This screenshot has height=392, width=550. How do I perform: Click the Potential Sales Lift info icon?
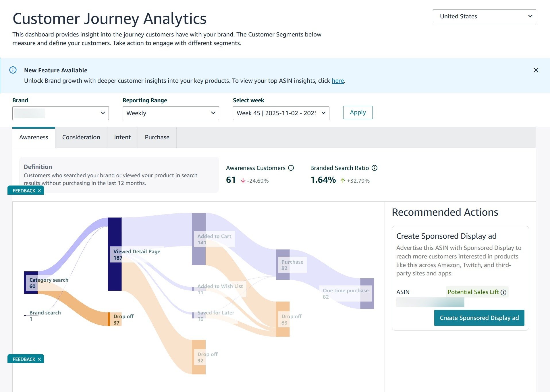click(503, 292)
